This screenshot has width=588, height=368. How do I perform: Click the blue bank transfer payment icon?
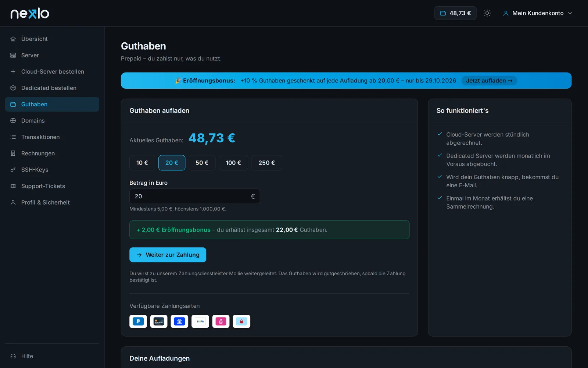[179, 321]
